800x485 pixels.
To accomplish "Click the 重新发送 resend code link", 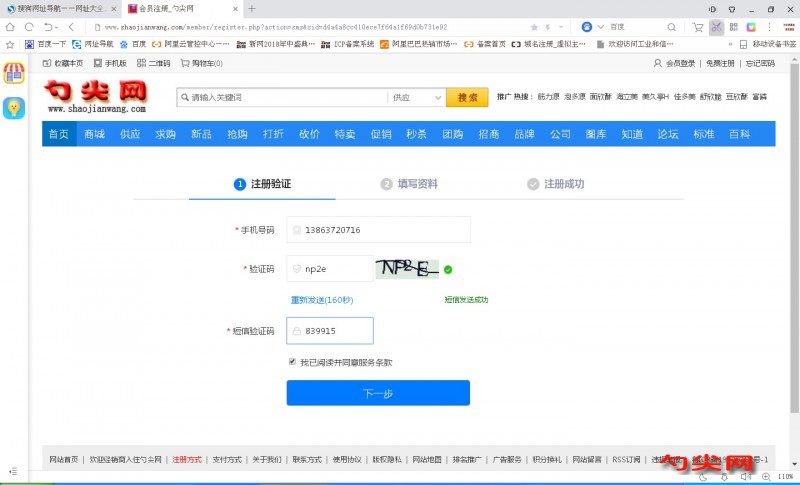I will point(321,300).
